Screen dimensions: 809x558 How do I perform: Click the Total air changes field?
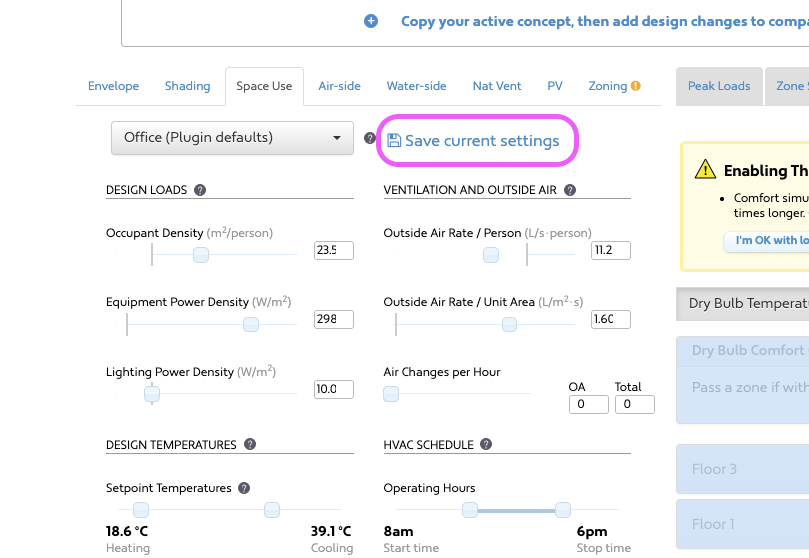[x=635, y=404]
